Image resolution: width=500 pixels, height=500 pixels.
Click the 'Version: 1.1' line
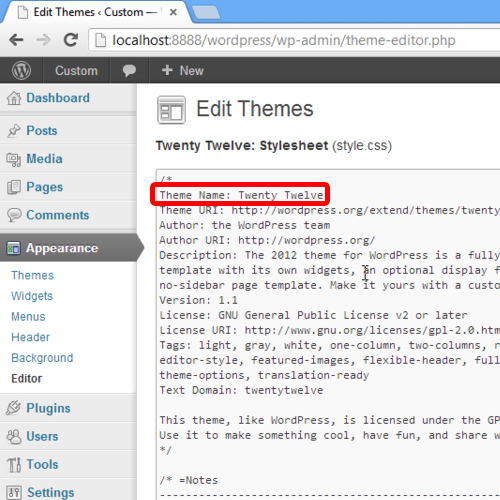(198, 300)
